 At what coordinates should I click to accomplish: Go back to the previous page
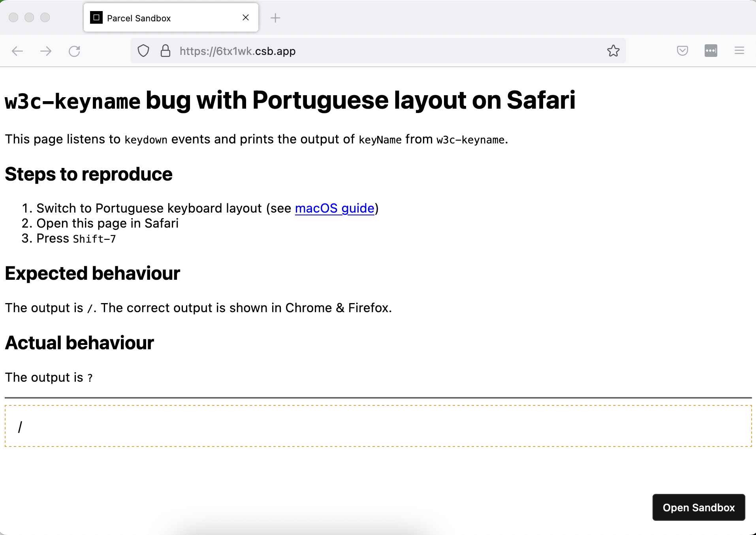[17, 51]
